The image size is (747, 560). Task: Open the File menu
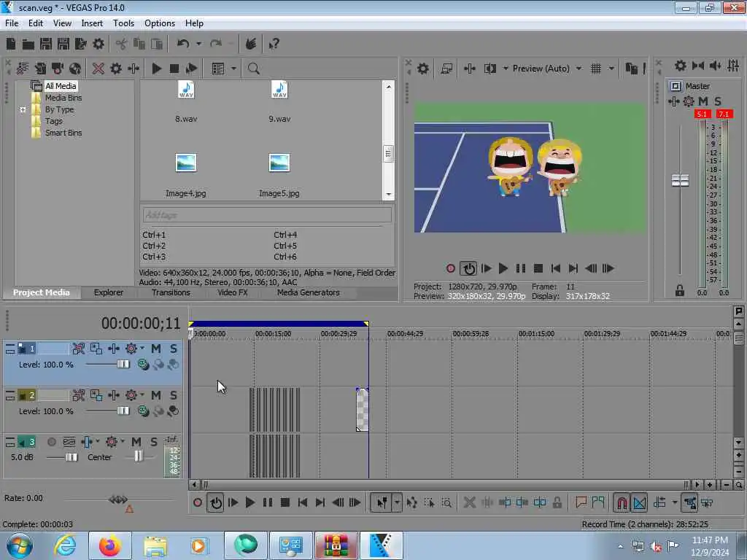(12, 23)
